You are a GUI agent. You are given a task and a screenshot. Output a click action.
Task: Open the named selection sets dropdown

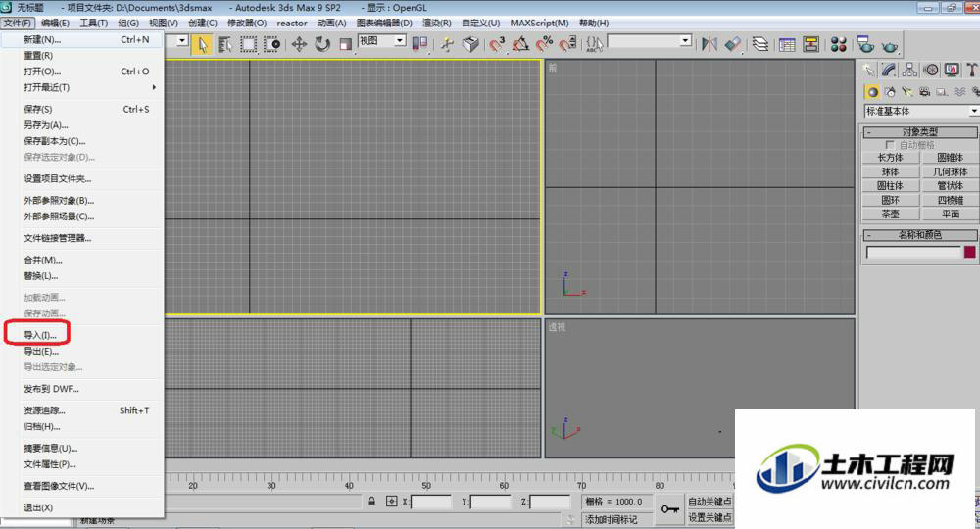pyautogui.click(x=650, y=40)
